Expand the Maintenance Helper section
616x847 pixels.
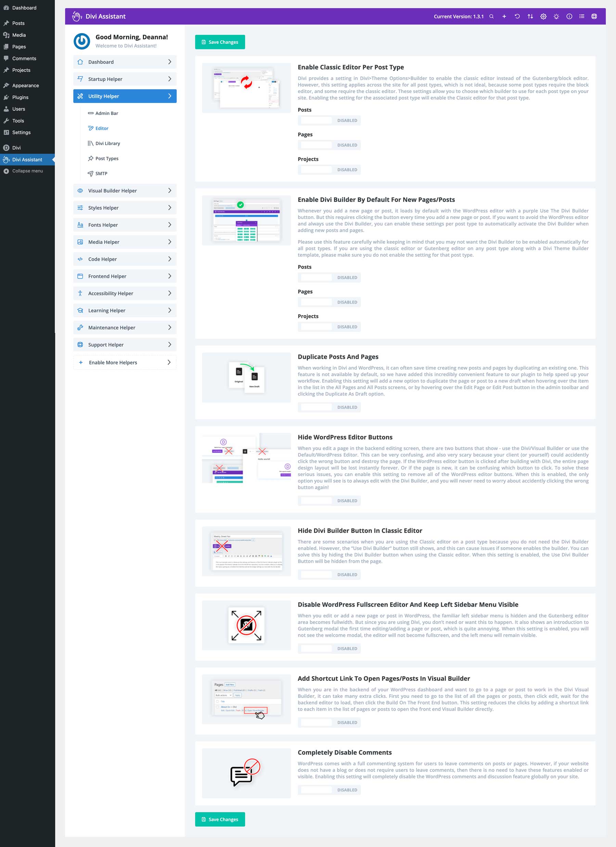point(124,327)
